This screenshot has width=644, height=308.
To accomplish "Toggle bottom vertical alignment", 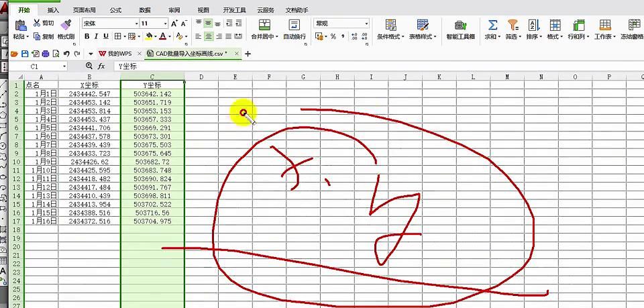I will pyautogui.click(x=219, y=23).
